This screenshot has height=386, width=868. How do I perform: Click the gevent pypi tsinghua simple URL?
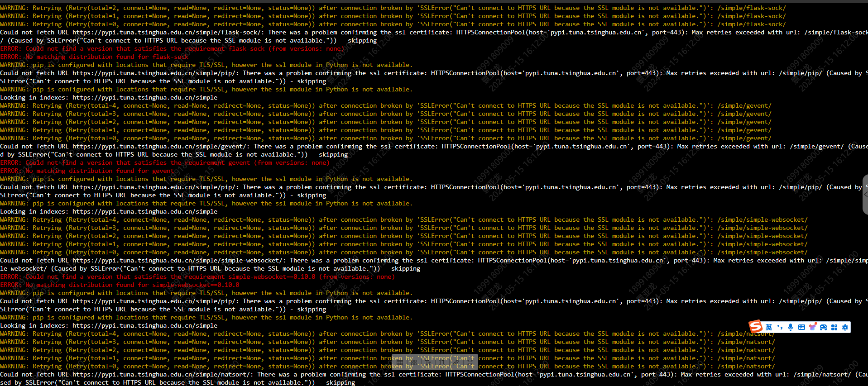pos(160,147)
